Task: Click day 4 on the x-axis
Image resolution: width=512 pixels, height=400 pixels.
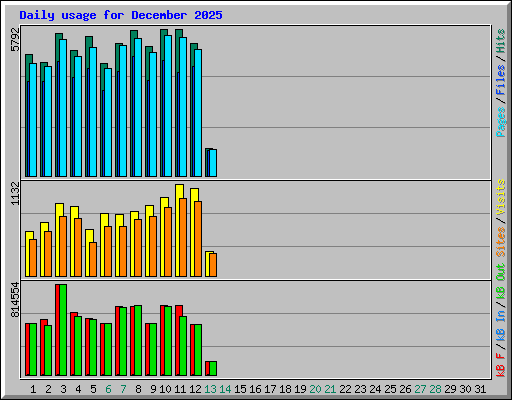Action: [x=78, y=389]
